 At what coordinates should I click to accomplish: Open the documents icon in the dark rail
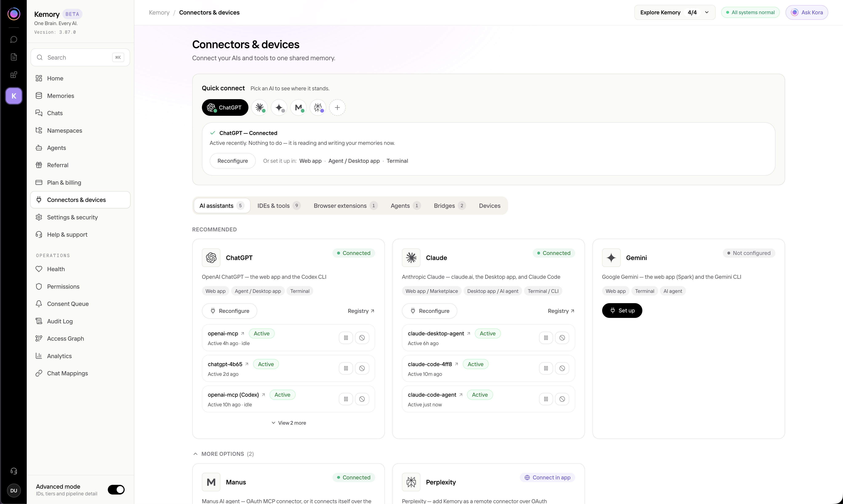14,57
